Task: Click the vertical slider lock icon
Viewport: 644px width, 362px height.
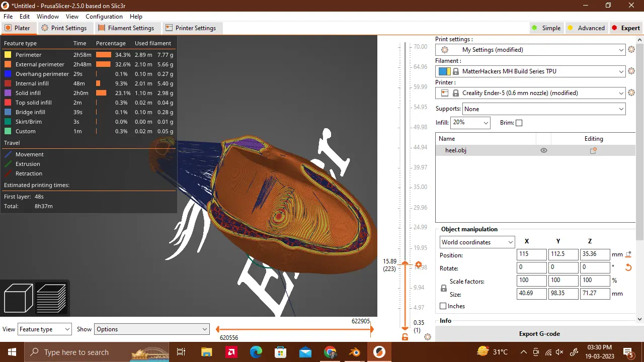Action: 405,337
